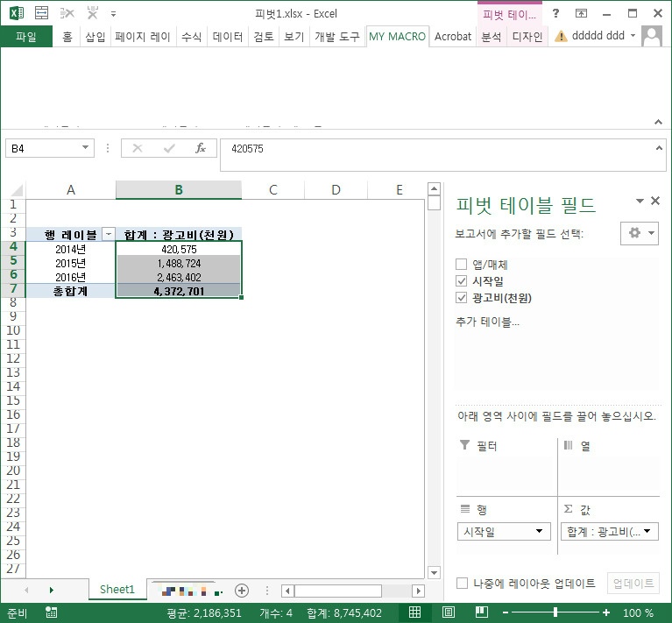Click the 추가 테이블... link

(488, 322)
